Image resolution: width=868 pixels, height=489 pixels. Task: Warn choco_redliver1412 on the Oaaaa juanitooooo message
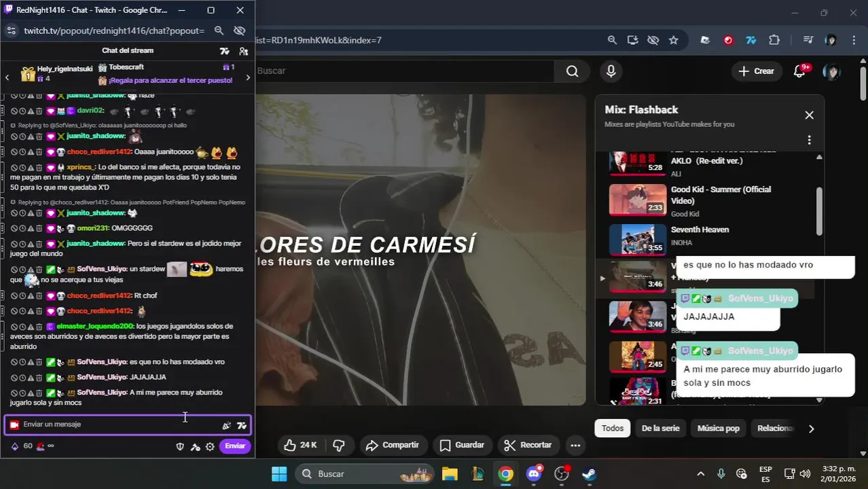(31, 152)
